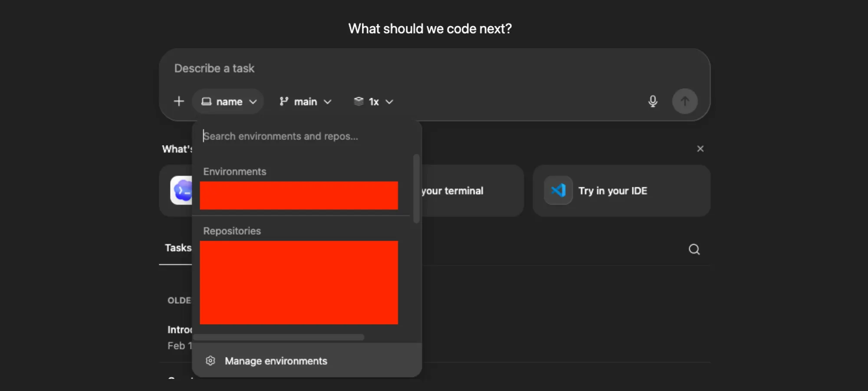Screen dimensions: 868x391
Task: Click the tasks search magnifier icon
Action: (694, 249)
